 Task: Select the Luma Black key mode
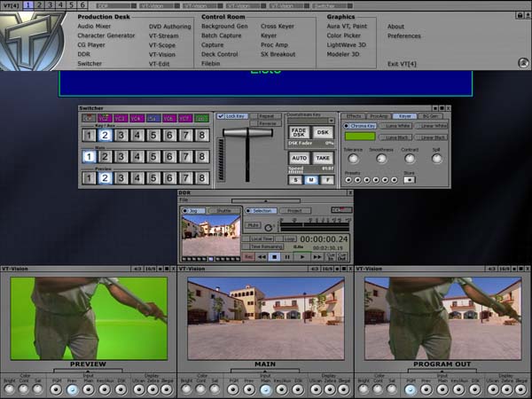tap(395, 137)
